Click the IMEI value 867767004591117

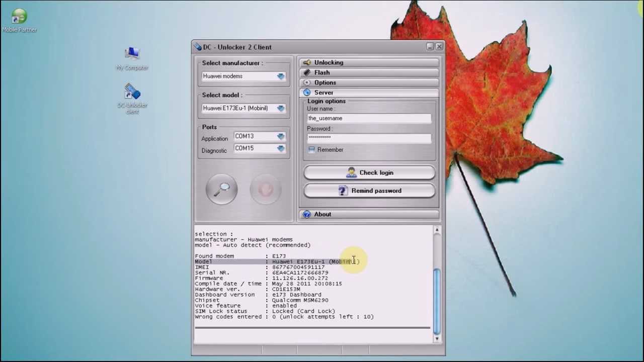(x=298, y=267)
